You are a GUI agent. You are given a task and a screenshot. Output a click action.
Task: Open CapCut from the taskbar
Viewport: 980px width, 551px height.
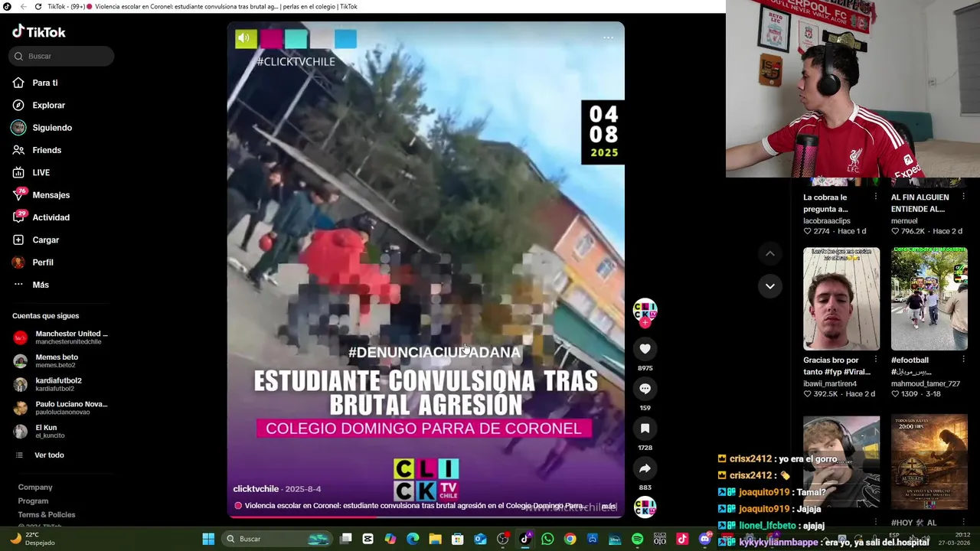[368, 539]
